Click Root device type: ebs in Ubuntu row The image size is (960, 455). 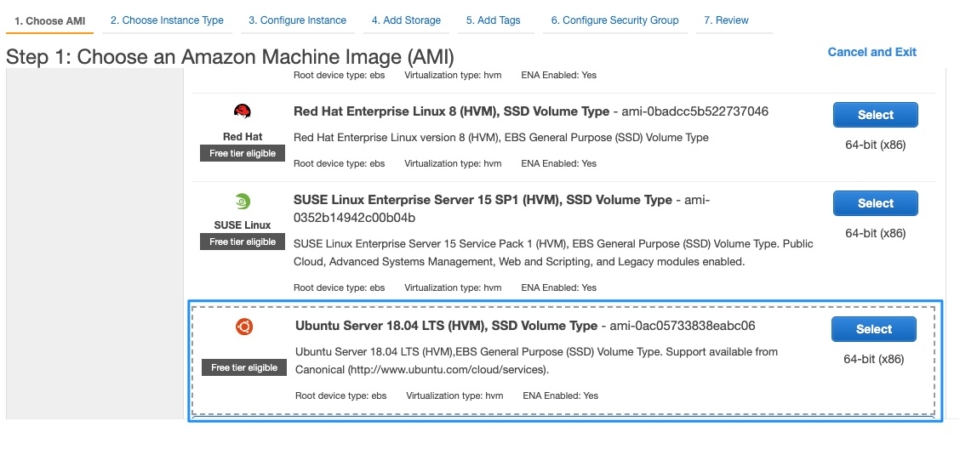point(340,396)
